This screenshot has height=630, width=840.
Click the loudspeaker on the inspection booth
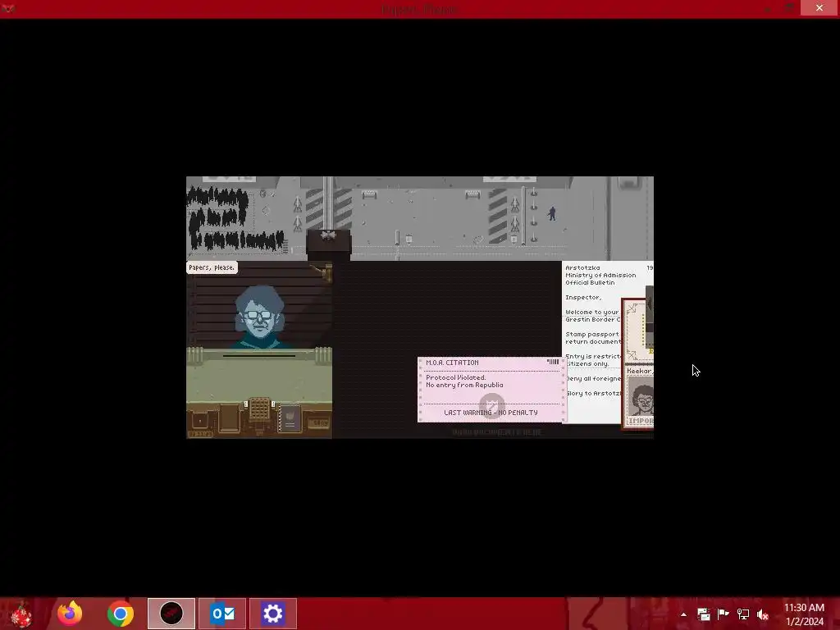coord(328,235)
